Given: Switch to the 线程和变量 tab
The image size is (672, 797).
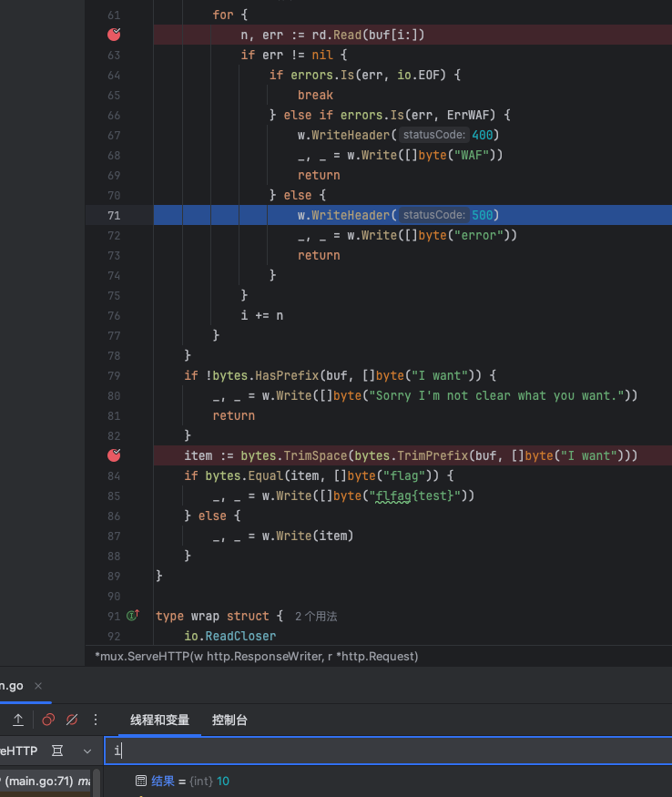Looking at the screenshot, I should pyautogui.click(x=159, y=720).
